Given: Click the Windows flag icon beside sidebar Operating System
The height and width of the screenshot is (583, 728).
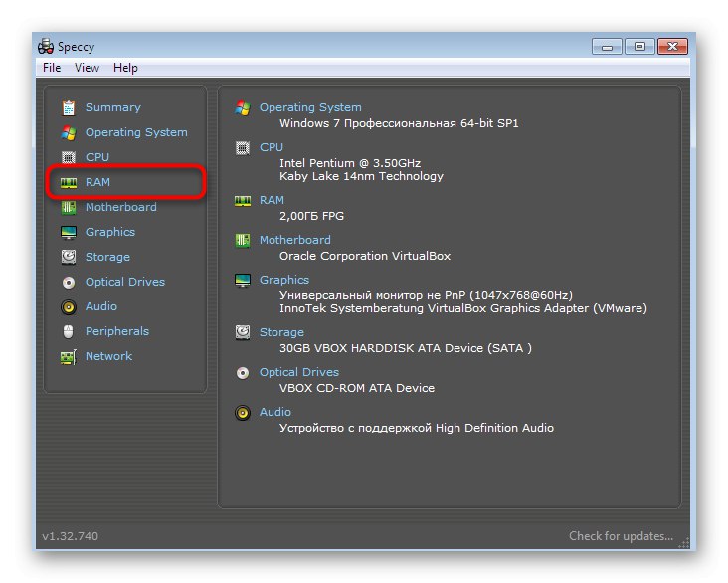Looking at the screenshot, I should click(x=69, y=133).
